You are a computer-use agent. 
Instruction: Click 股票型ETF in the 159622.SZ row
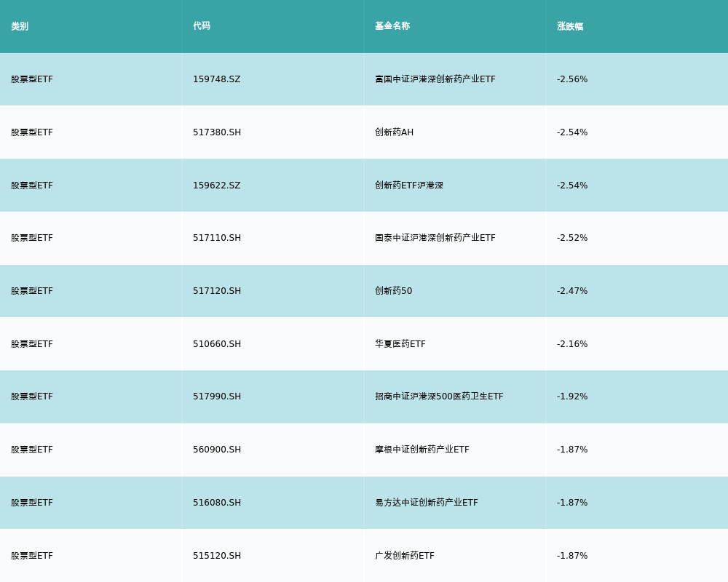point(32,186)
